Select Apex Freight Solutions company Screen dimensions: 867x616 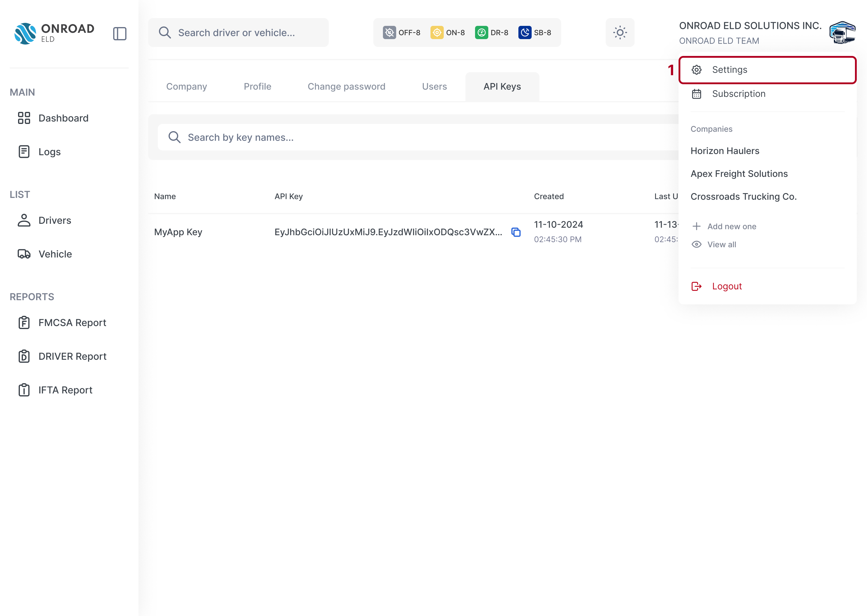pos(739,173)
